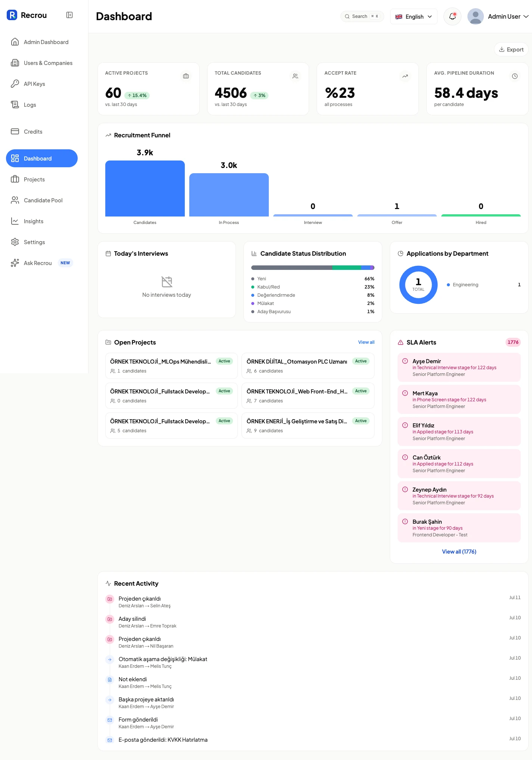Image resolution: width=532 pixels, height=760 pixels.
Task: Click the pie icon beside Applications by Department
Action: tap(401, 253)
